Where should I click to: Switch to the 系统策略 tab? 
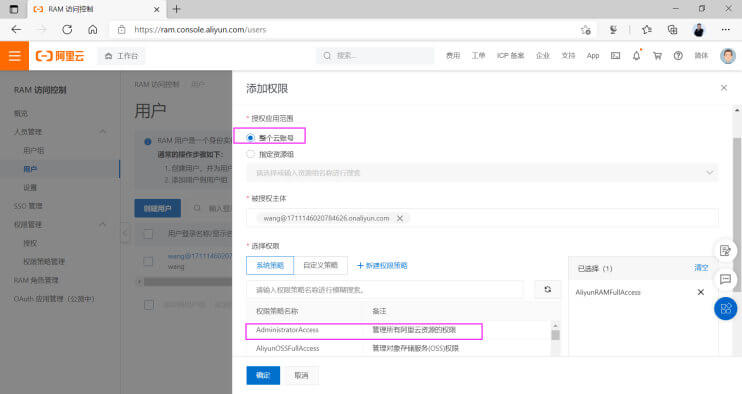coord(270,265)
